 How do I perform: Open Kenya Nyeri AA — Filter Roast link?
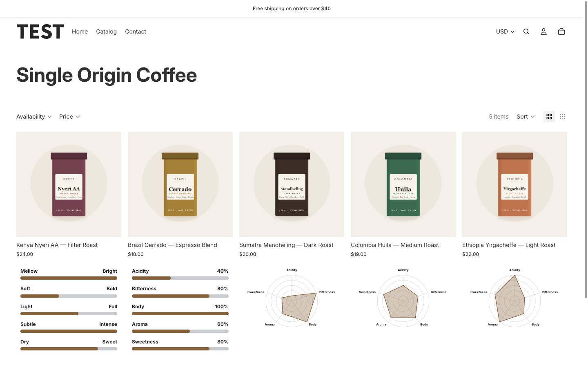[x=57, y=245]
